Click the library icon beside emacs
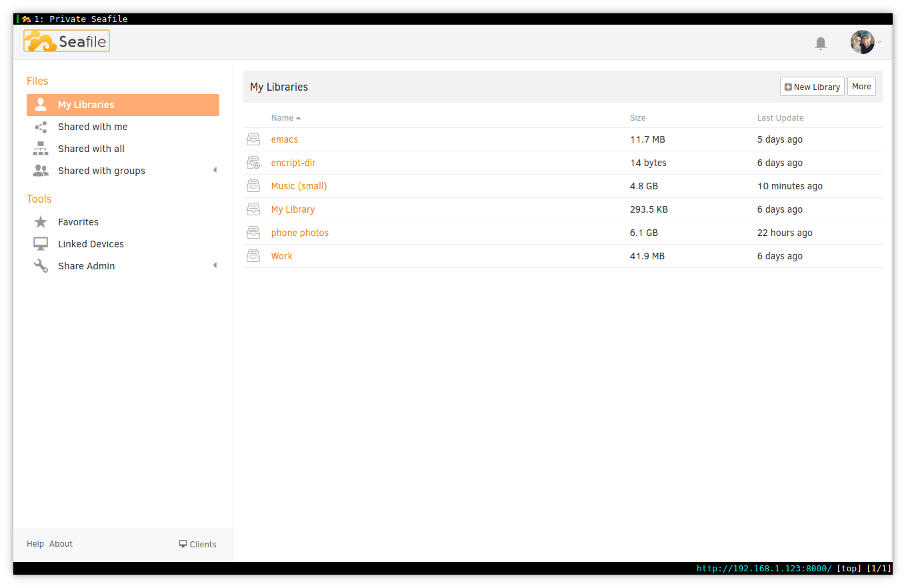Image resolution: width=906 pixels, height=588 pixels. (253, 139)
